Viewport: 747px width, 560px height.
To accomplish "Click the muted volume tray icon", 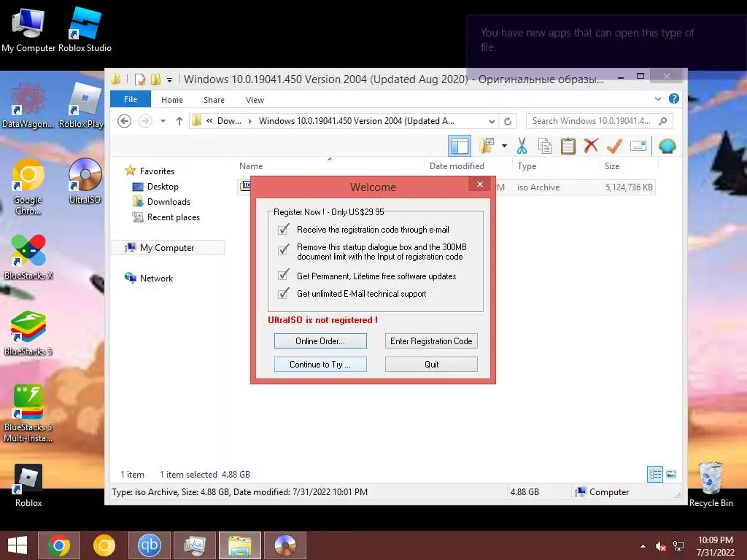I will point(660,546).
